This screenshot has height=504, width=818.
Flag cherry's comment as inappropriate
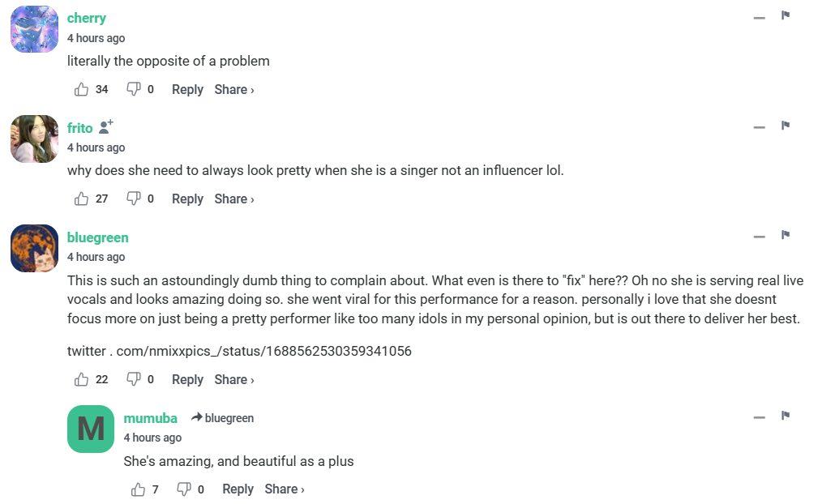point(786,15)
